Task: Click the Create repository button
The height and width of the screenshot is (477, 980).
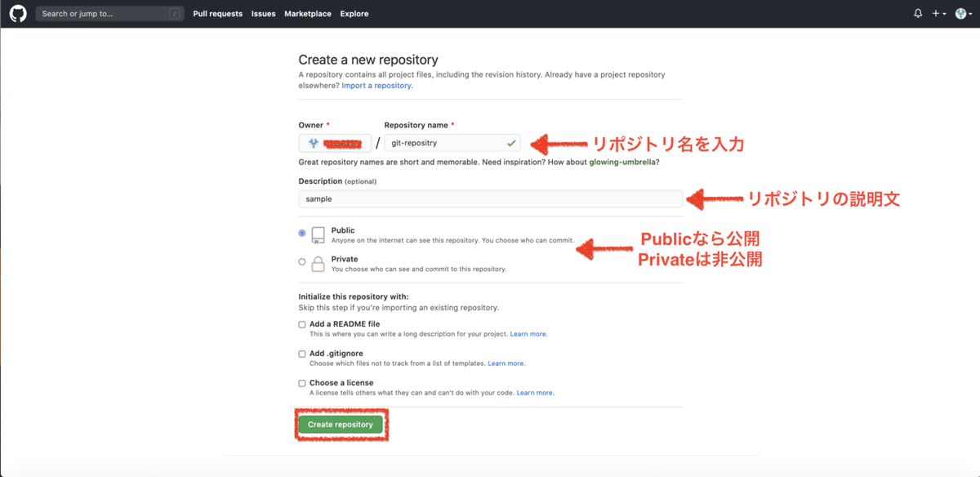Action: coord(341,424)
